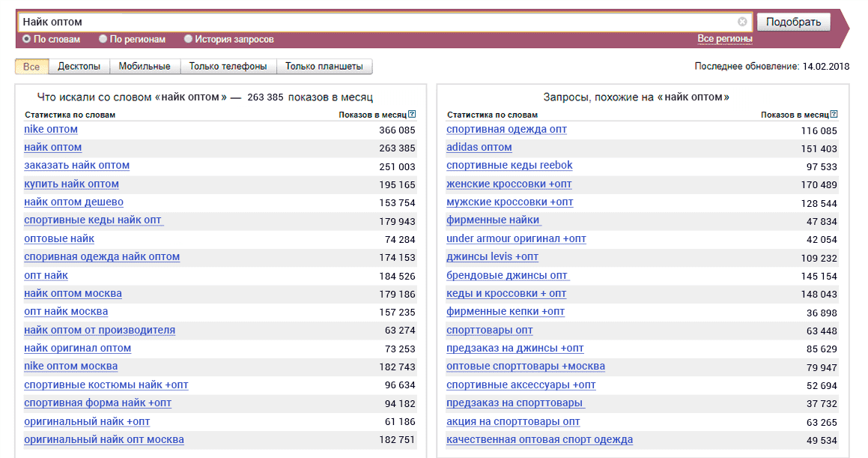Switch to the 'Только телефоны' tab

pyautogui.click(x=228, y=67)
